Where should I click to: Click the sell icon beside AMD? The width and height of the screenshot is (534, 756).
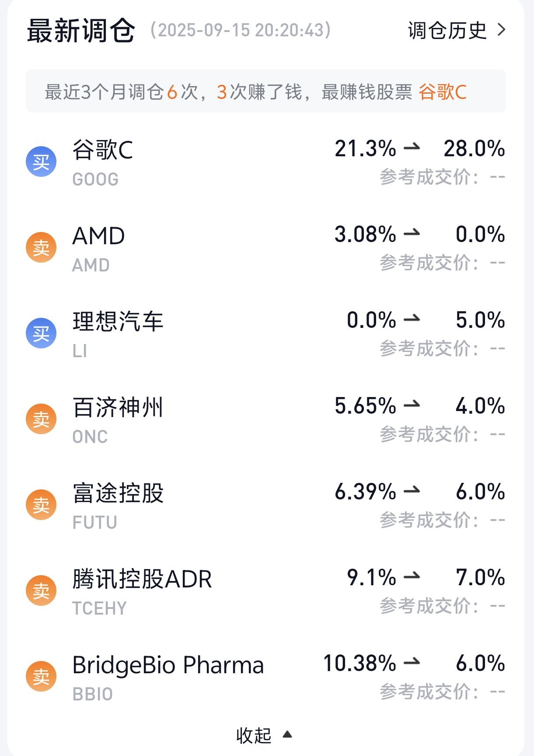[x=41, y=247]
